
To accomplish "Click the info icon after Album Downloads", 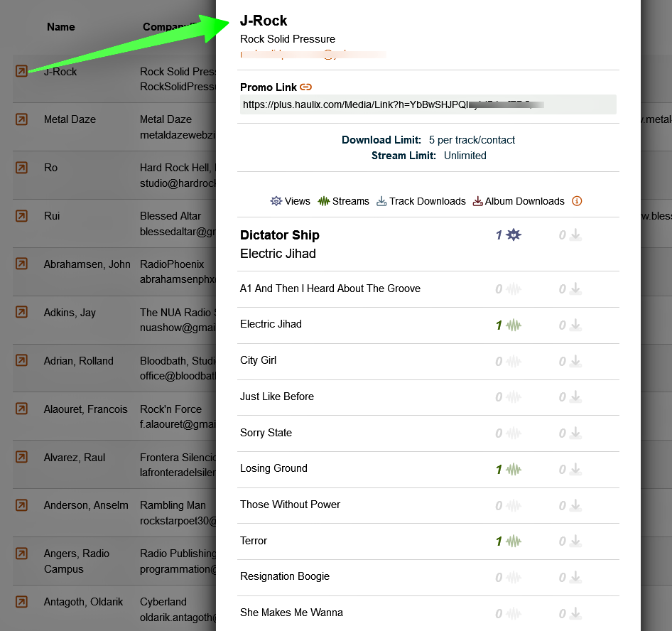I will click(x=577, y=201).
